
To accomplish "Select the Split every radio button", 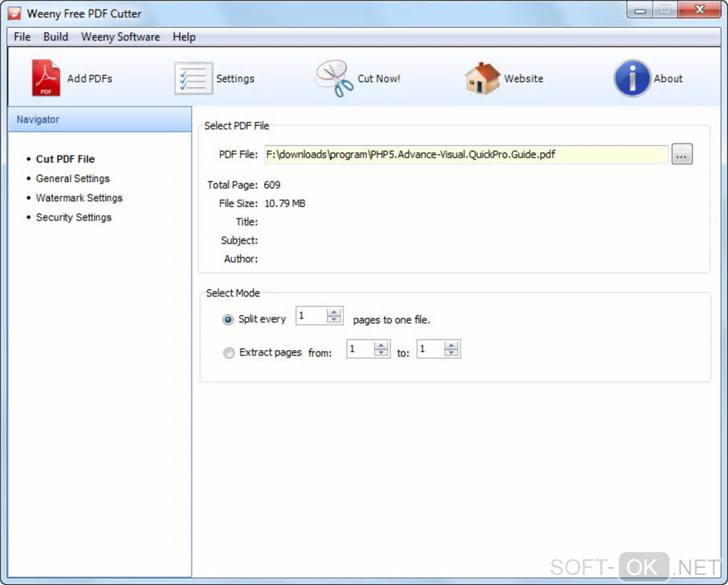I will point(228,320).
